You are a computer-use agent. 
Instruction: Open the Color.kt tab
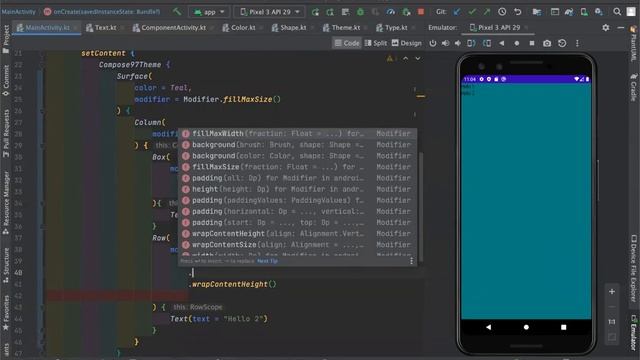click(239, 28)
